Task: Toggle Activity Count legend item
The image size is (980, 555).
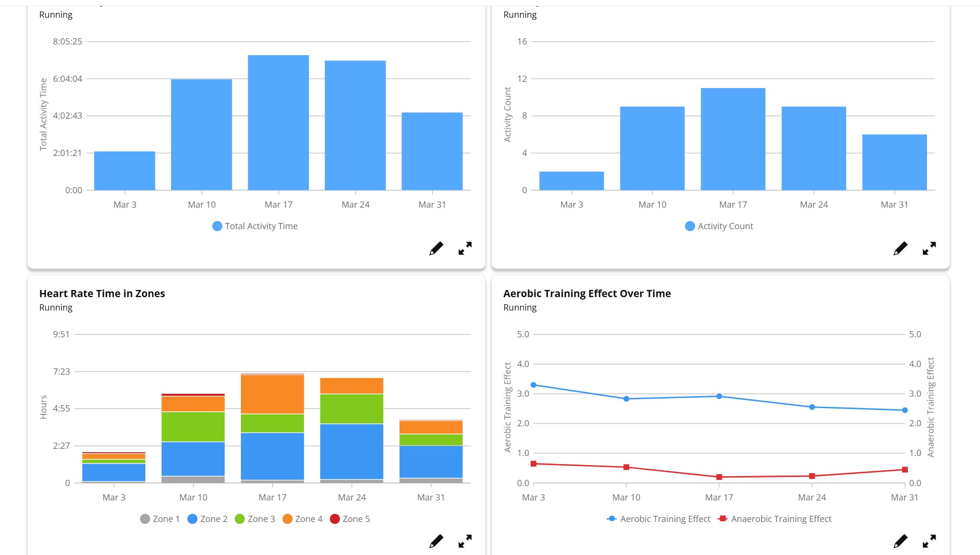Action: tap(719, 226)
